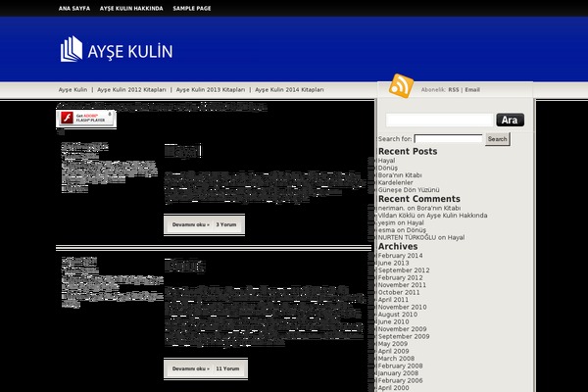The image size is (588, 392).
Task: Open the 11 Yorum comments link
Action: tap(227, 368)
